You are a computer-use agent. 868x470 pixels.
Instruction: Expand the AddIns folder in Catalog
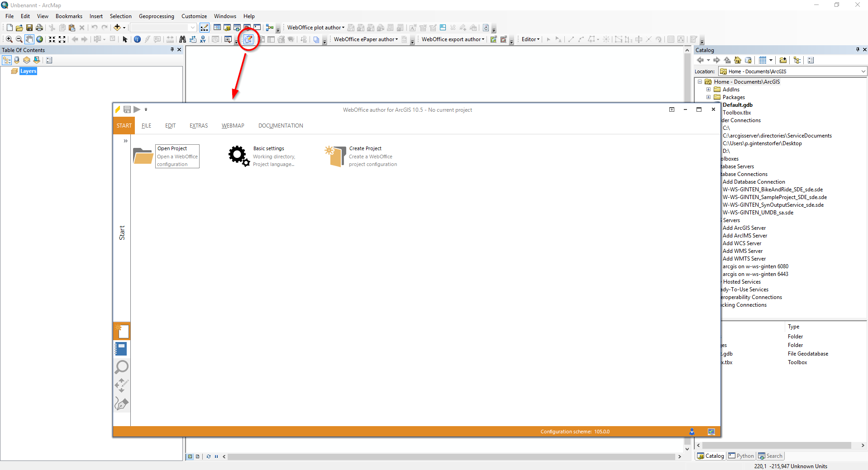tap(708, 89)
